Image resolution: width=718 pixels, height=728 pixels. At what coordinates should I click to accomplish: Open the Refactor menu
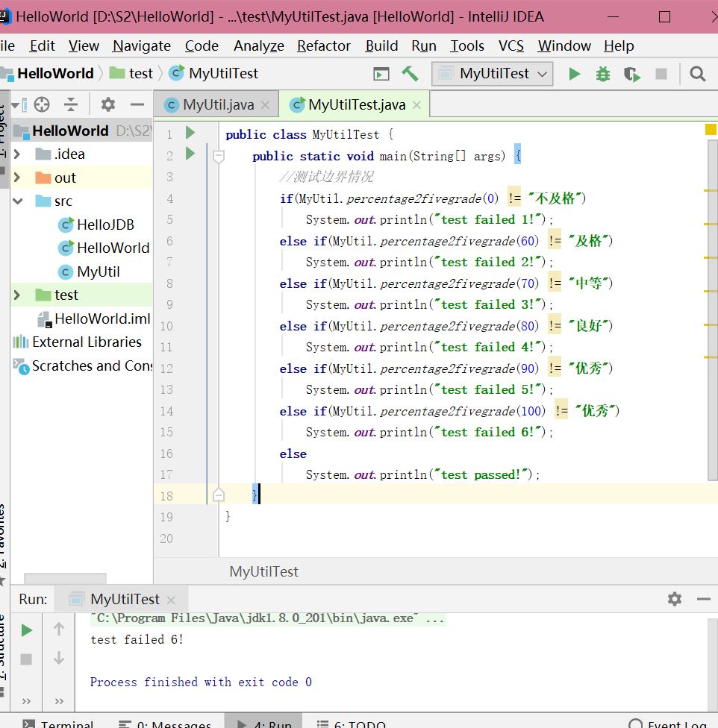tap(324, 45)
